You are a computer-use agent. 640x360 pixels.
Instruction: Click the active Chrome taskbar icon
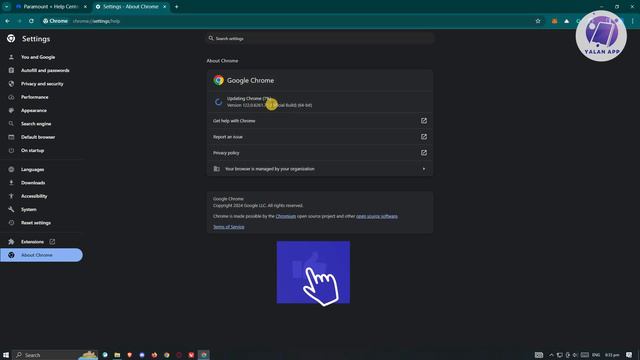coord(204,355)
